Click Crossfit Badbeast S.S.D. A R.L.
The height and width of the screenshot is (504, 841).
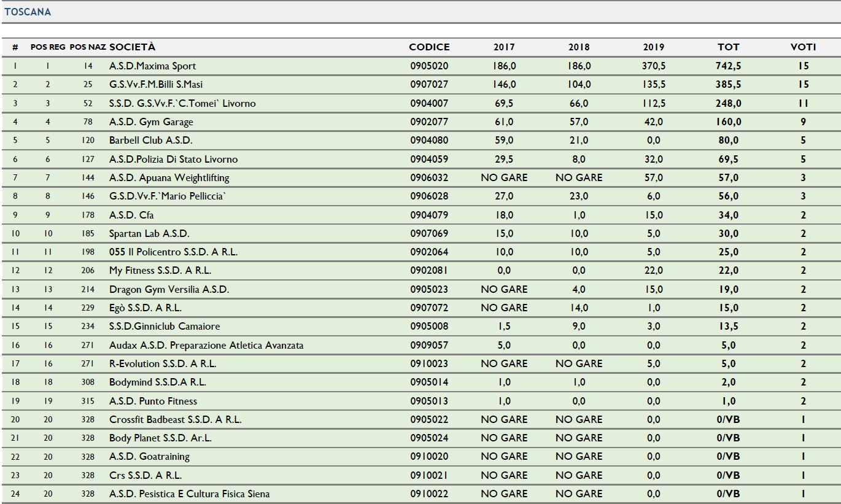click(176, 419)
